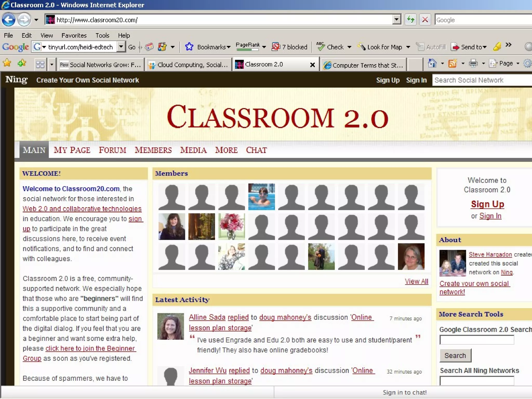The height and width of the screenshot is (399, 532).
Task: Open the Favorites menu
Action: click(74, 35)
